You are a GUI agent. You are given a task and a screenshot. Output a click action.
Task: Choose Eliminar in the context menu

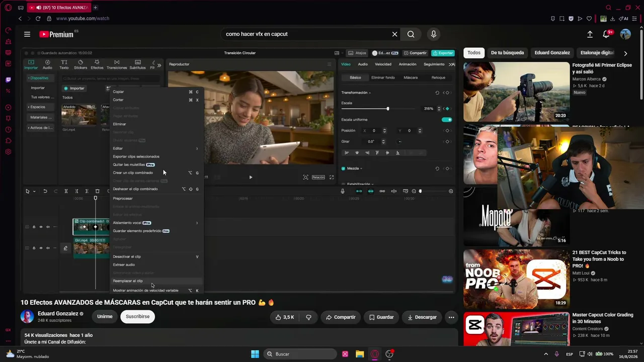[x=155, y=124]
